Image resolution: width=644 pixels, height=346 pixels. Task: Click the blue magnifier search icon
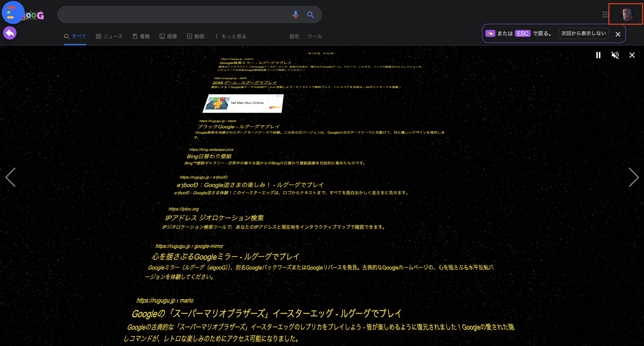point(311,15)
